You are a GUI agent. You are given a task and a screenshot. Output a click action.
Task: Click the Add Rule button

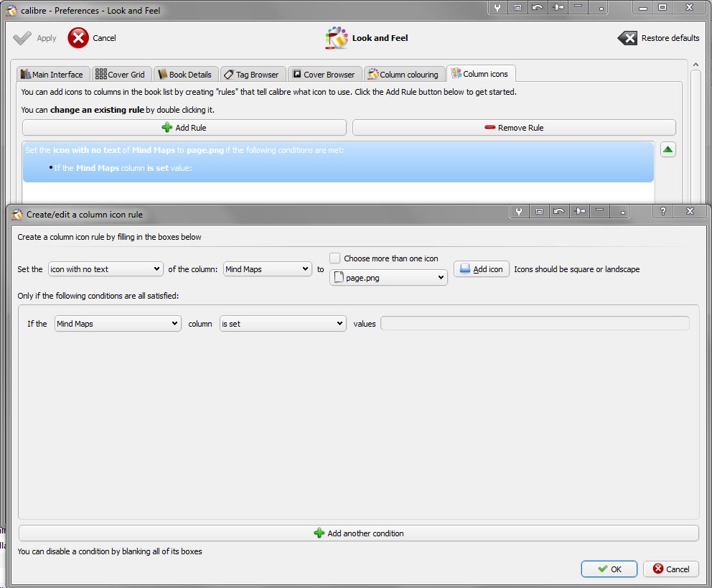pos(184,128)
